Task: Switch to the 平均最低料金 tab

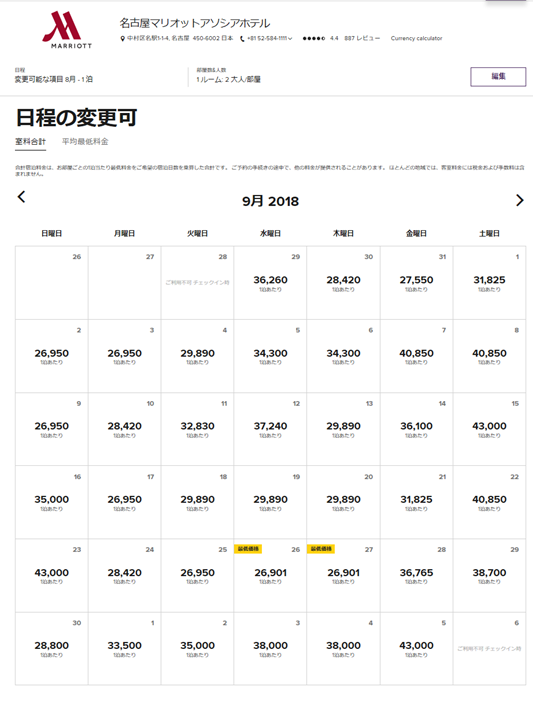Action: click(85, 142)
